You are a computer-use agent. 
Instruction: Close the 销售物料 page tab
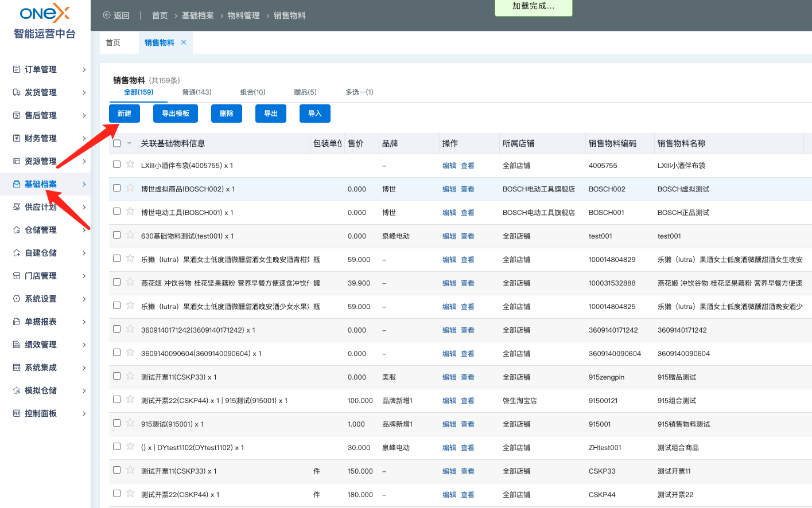click(x=184, y=42)
